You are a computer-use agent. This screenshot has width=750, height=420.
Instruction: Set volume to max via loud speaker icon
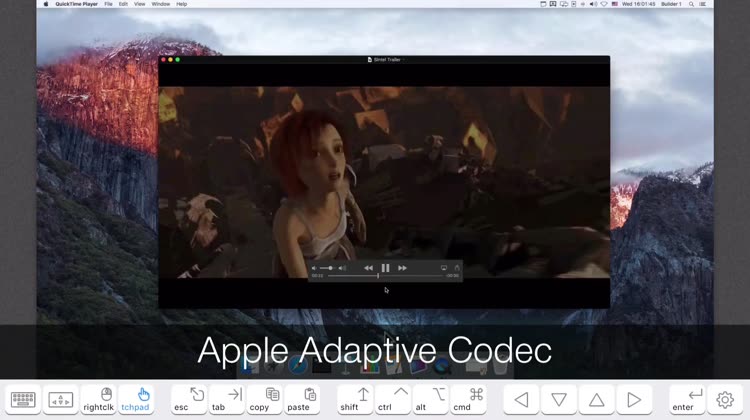click(x=342, y=268)
